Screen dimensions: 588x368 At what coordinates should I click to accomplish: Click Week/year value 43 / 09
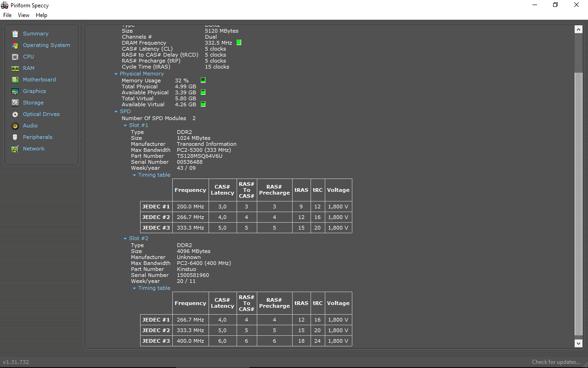pos(187,168)
